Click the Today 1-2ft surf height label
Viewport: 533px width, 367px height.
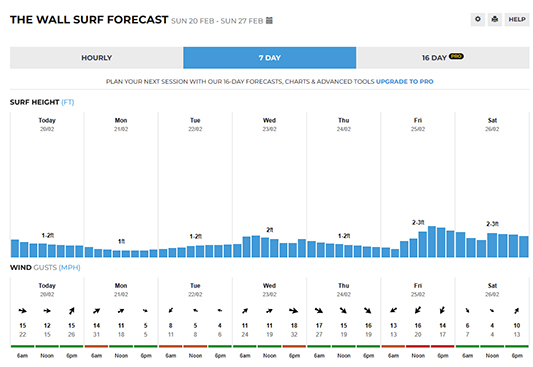(48, 235)
